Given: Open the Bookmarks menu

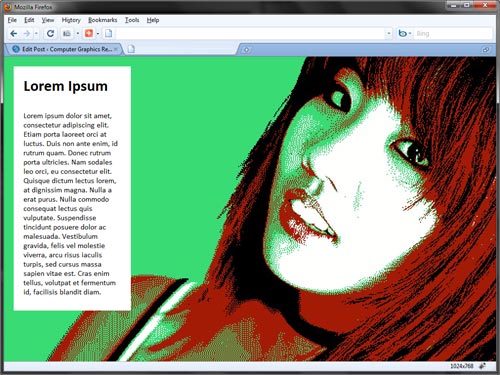Looking at the screenshot, I should [103, 20].
